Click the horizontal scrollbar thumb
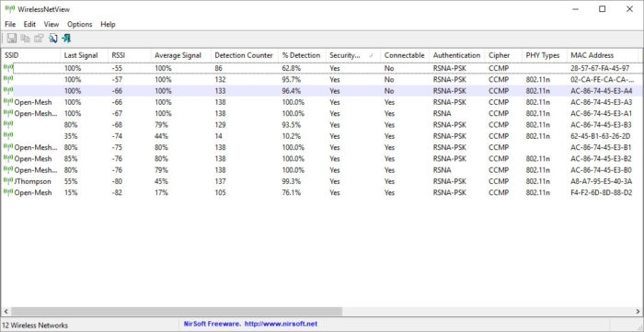 click(177, 312)
